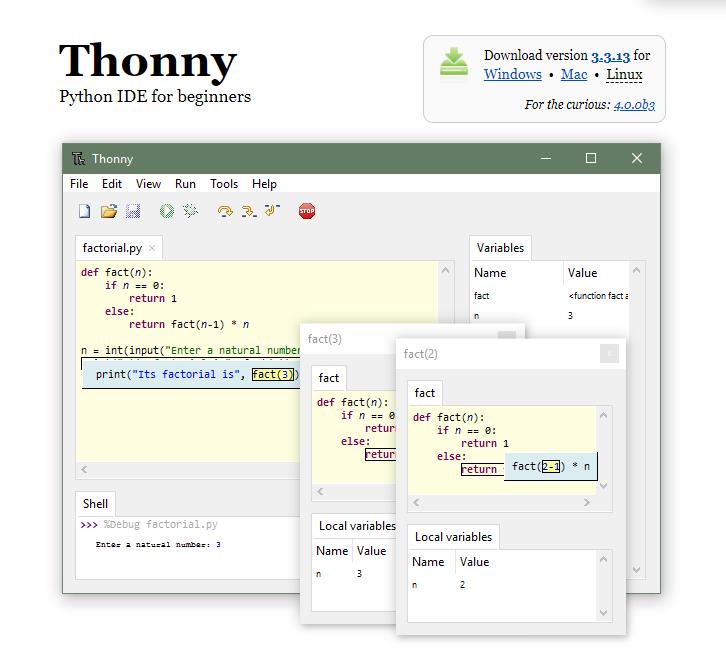Click fact(2) code scroll down arrow
Screen dimensions: 726x671
tap(603, 485)
